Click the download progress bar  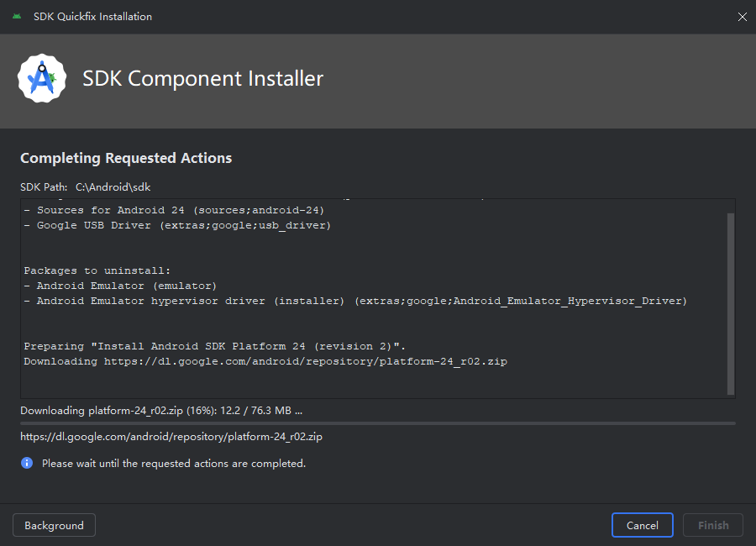click(378, 423)
